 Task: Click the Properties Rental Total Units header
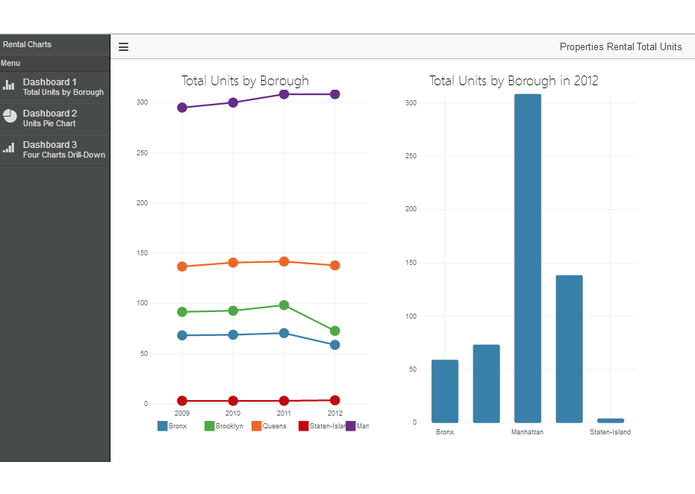pos(621,47)
